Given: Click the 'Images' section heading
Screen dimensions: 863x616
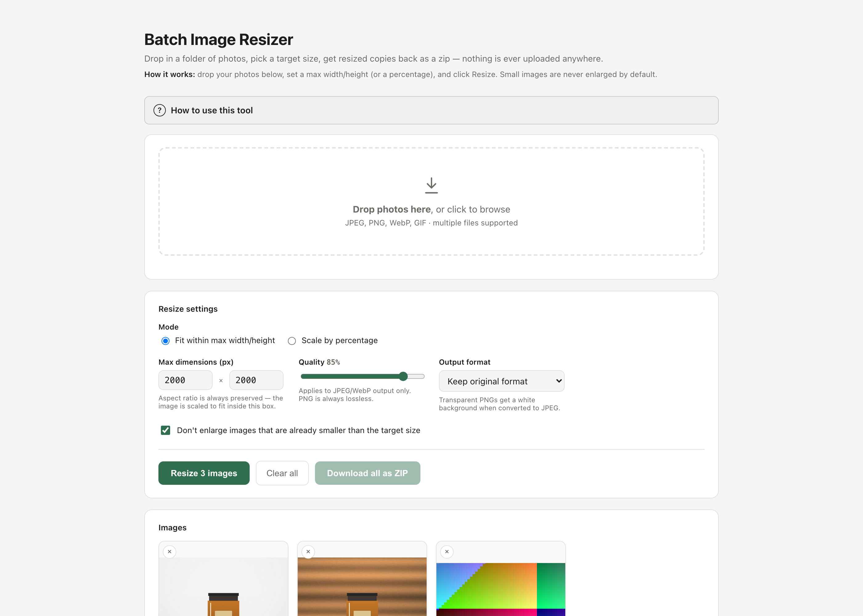Looking at the screenshot, I should click(x=172, y=527).
